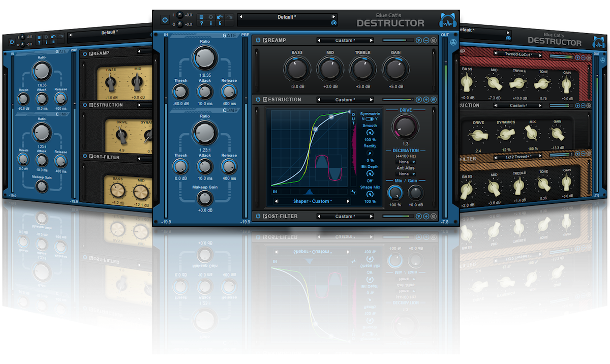Screen dimensions: 610x364
Task: Open the Anti Alias dropdown
Action: coord(405,174)
